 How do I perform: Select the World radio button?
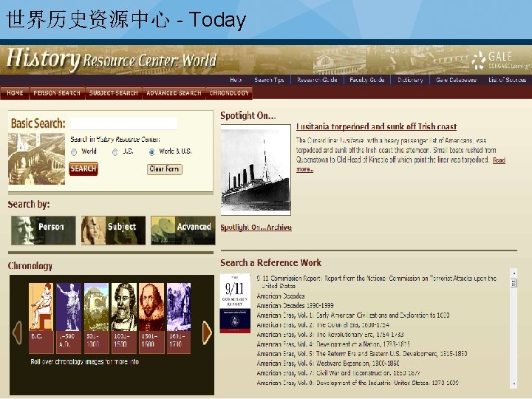(74, 152)
